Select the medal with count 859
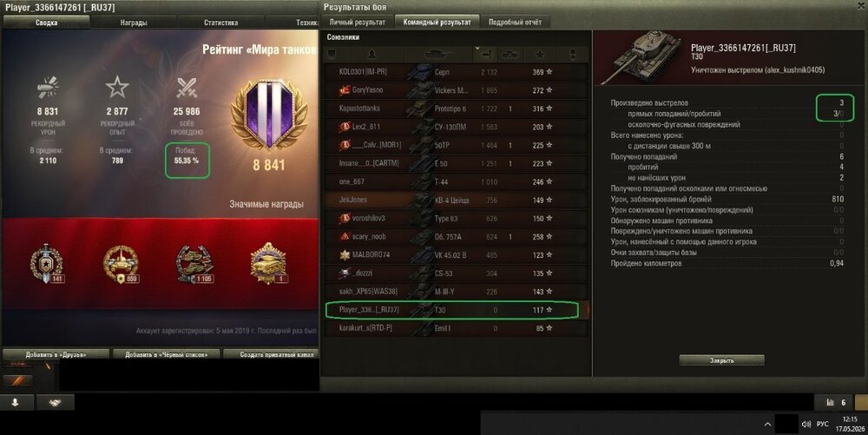Viewport: 868px width, 435px height. (x=120, y=263)
